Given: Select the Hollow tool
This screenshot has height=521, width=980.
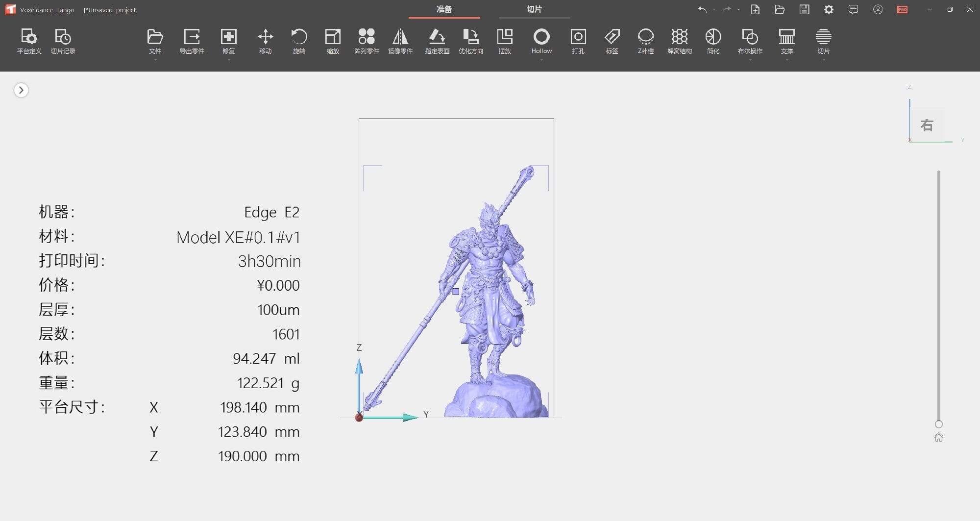Looking at the screenshot, I should point(541,41).
